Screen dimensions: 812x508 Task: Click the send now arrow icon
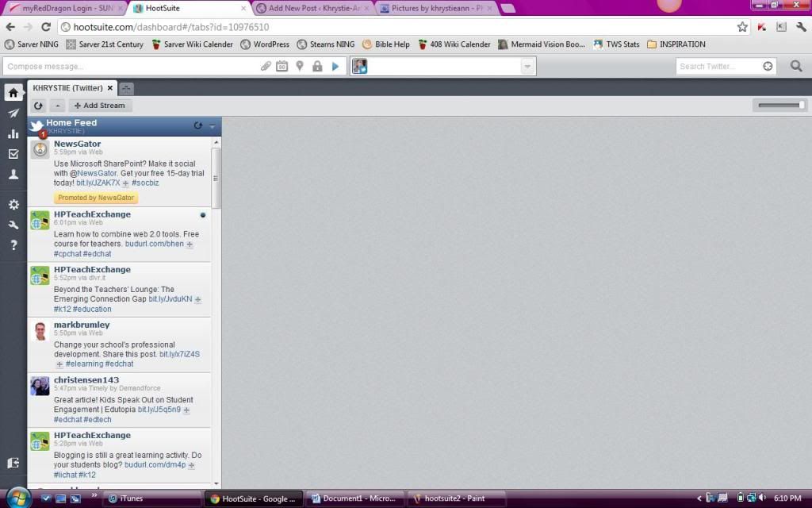coord(335,67)
